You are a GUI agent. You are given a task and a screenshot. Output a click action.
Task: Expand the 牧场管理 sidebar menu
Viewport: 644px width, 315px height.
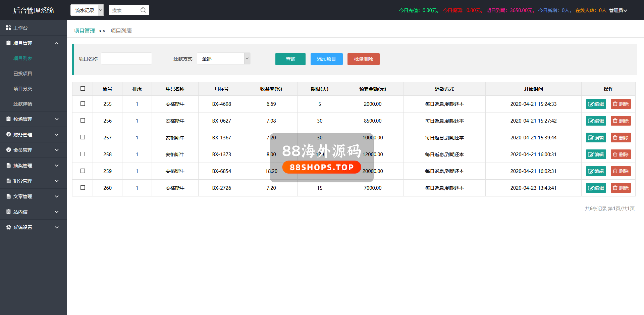(34, 119)
